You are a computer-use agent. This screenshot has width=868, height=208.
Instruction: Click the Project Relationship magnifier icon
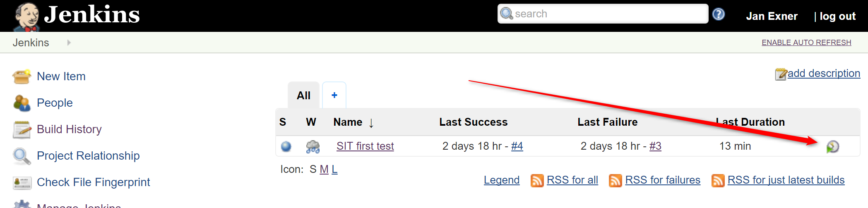[x=22, y=156]
